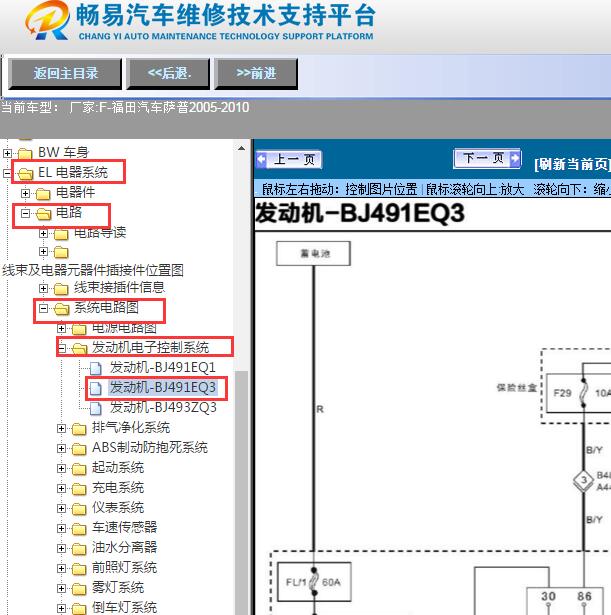Expand the 电器件 tree node
611x615 pixels.
(25, 193)
